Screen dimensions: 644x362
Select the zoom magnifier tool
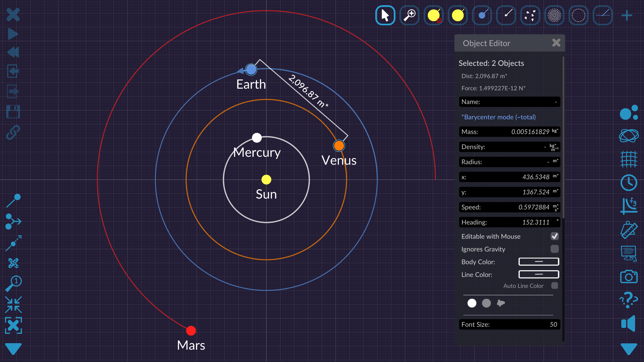tap(409, 15)
